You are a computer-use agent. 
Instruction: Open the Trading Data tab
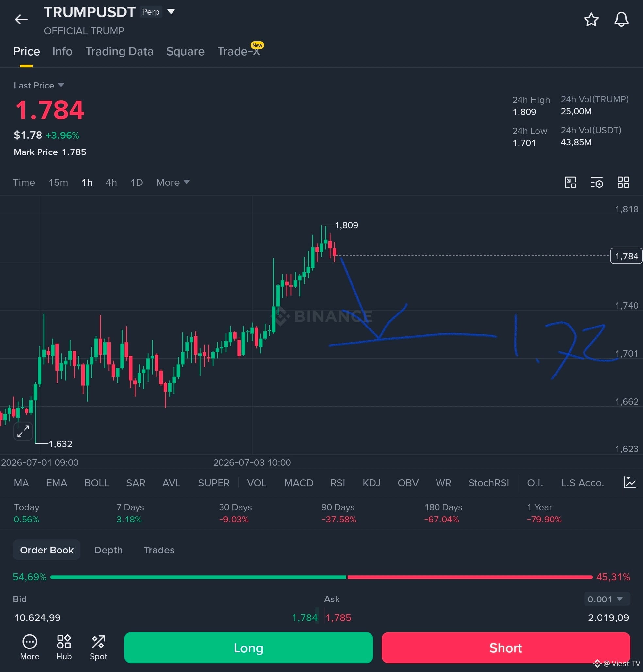[x=119, y=51]
